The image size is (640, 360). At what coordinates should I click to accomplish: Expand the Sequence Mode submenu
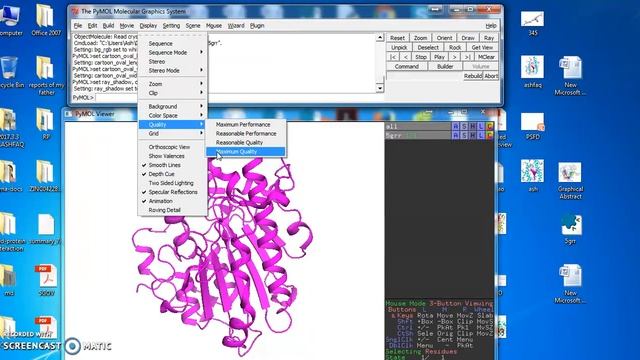[x=173, y=52]
